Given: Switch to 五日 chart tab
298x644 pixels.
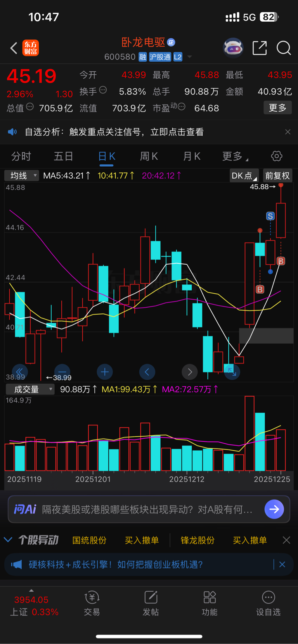Looking at the screenshot, I should point(63,156).
